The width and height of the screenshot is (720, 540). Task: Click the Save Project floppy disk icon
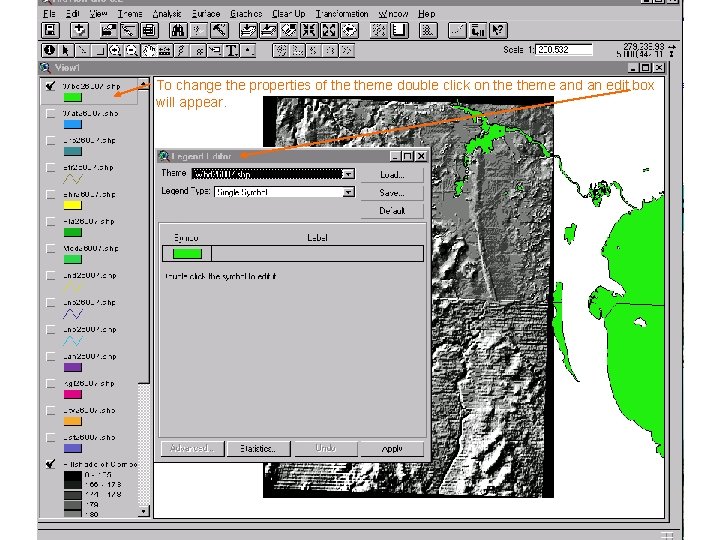50,31
